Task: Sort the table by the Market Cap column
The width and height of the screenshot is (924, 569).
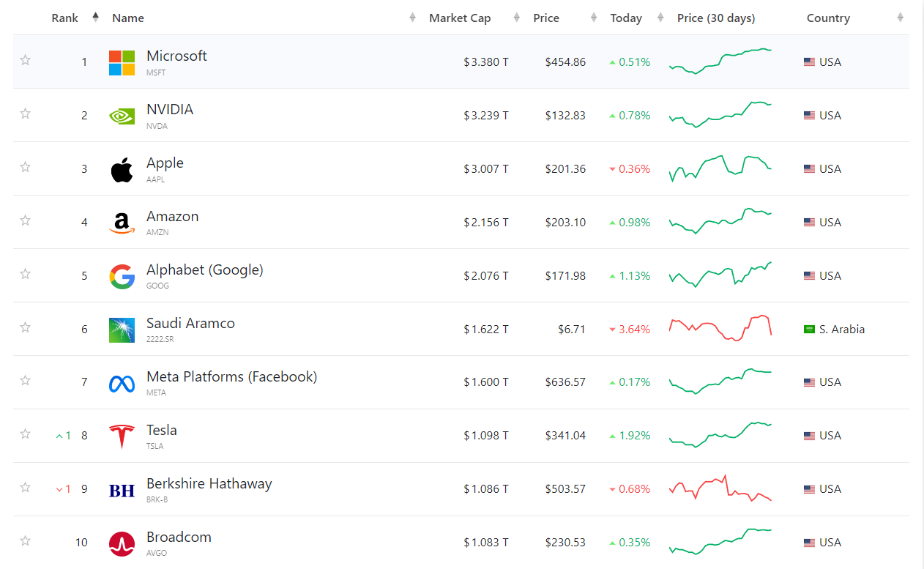Action: [x=460, y=18]
